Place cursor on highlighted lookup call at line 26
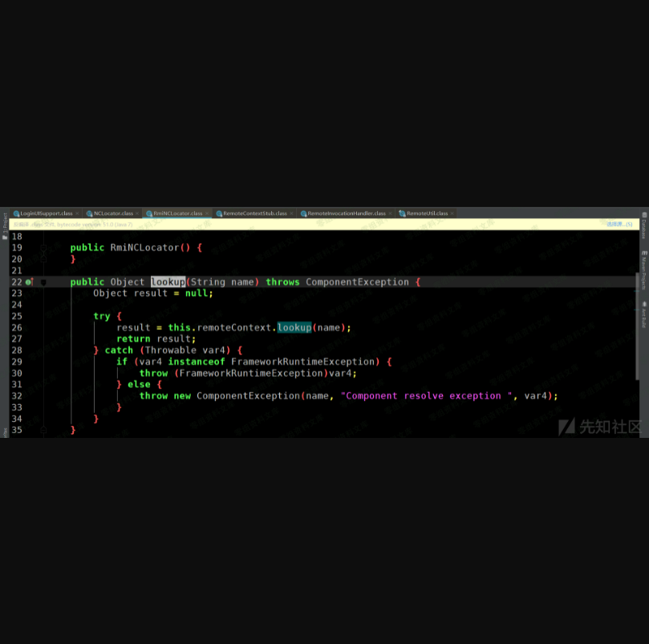Image resolution: width=649 pixels, height=644 pixels. click(x=294, y=327)
